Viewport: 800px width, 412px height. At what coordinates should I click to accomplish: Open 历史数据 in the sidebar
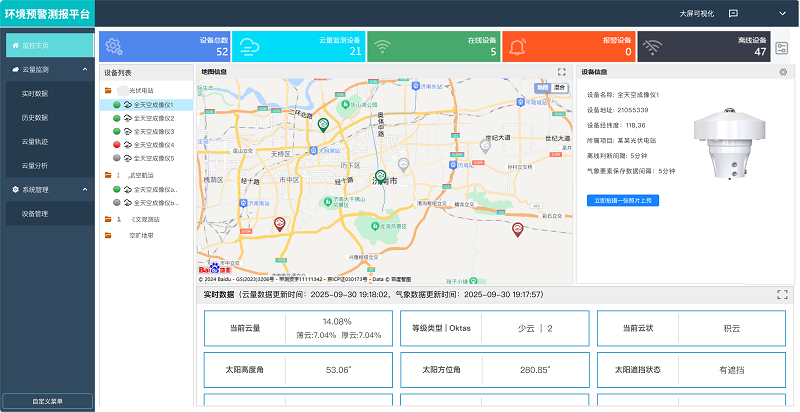click(x=35, y=117)
